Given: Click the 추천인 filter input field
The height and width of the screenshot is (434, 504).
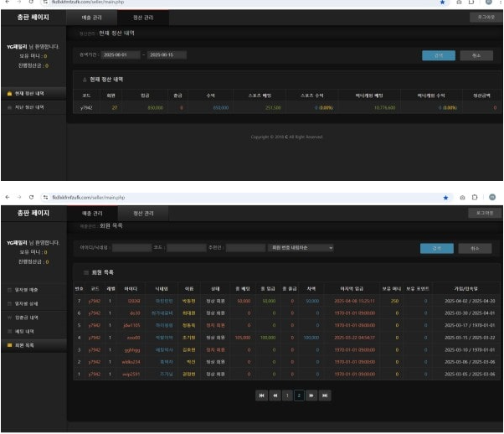Looking at the screenshot, I should click(240, 247).
